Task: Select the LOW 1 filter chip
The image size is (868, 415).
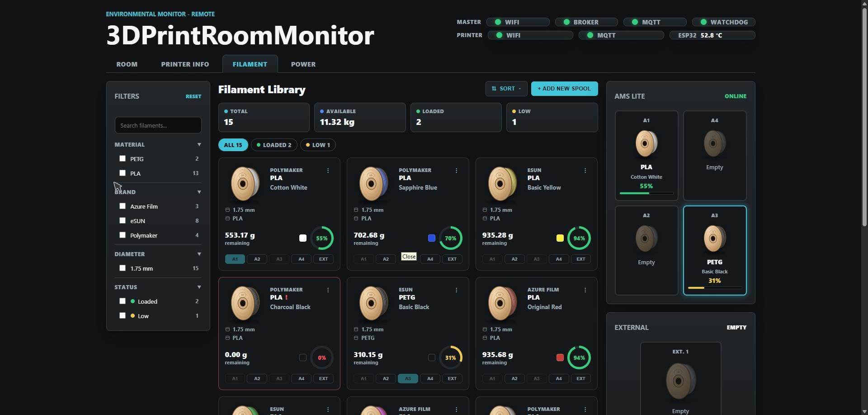Action: click(x=318, y=145)
